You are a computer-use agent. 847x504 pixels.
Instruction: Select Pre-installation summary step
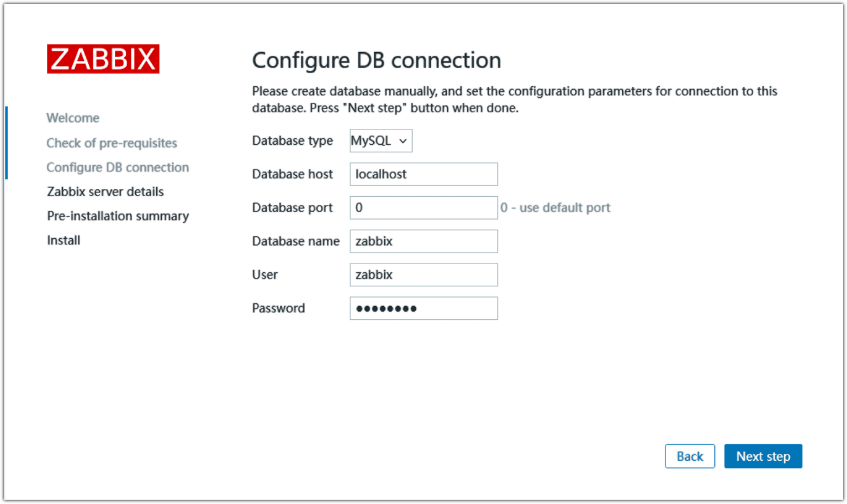click(118, 216)
